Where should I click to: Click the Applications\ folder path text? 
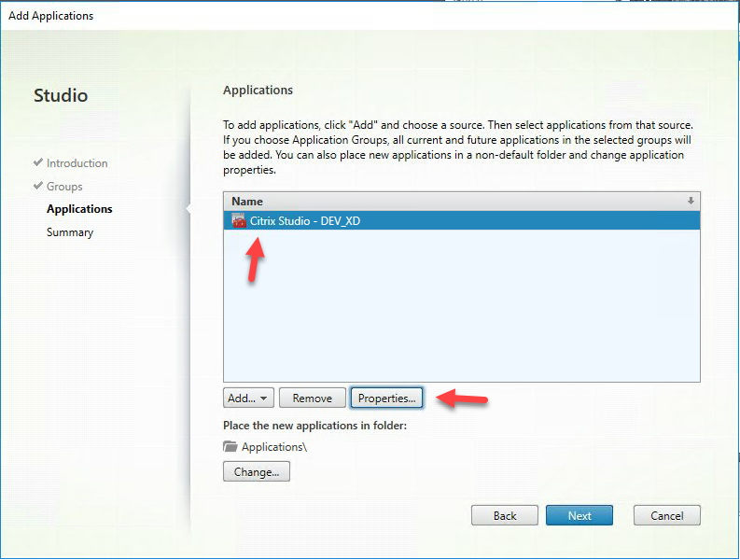274,447
